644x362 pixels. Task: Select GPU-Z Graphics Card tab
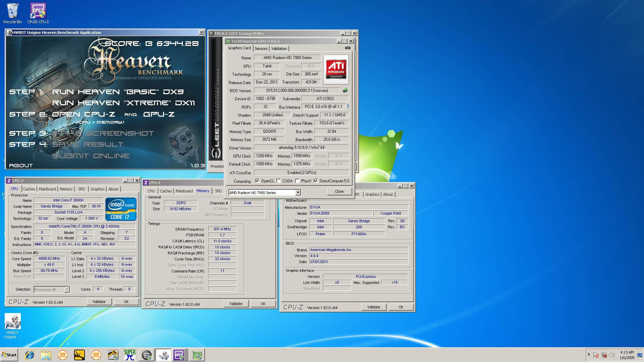coord(239,48)
